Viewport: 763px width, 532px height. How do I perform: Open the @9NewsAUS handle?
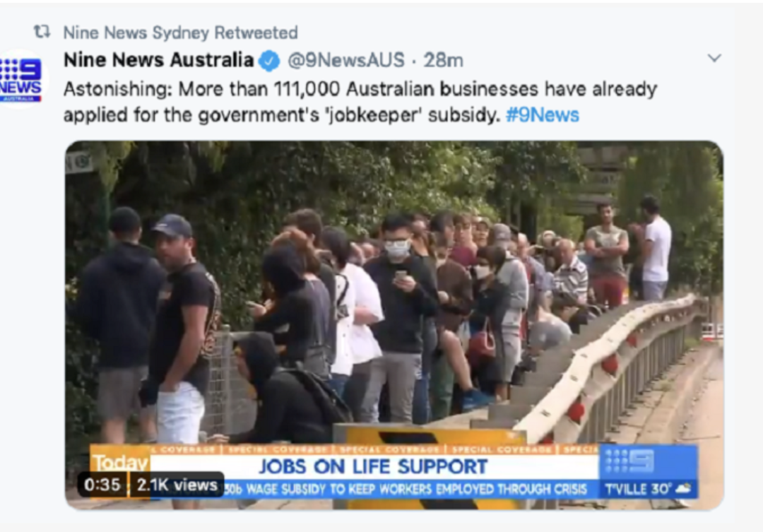pyautogui.click(x=346, y=61)
